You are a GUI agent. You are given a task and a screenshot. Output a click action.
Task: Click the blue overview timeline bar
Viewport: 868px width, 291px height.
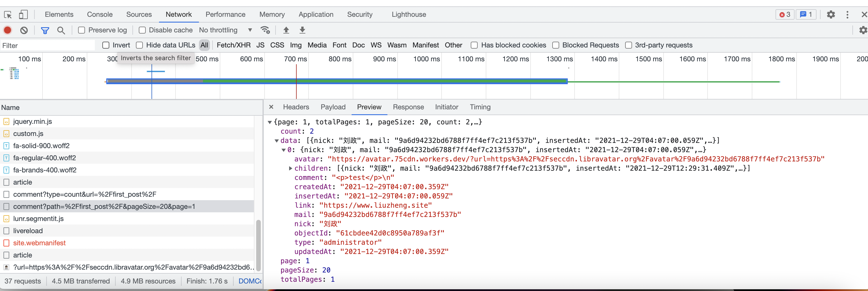(337, 81)
